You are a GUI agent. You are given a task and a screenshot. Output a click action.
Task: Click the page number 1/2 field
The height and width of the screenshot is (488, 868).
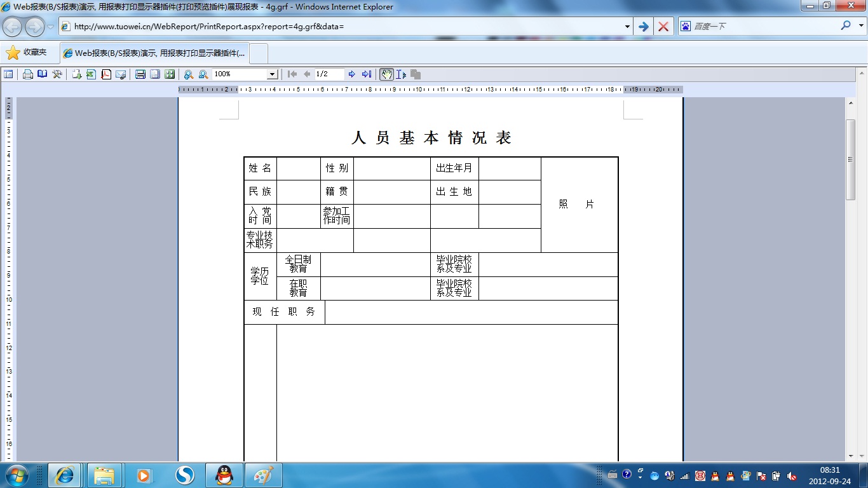pyautogui.click(x=329, y=74)
